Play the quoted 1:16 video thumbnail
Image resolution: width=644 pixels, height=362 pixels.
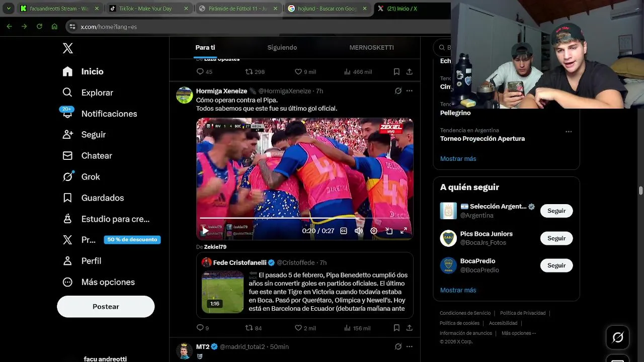point(222,292)
